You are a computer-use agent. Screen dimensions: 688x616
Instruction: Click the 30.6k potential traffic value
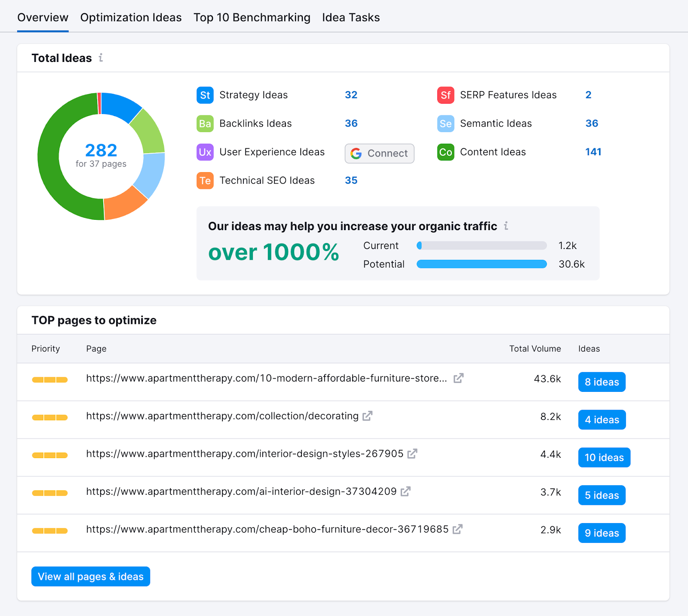[571, 264]
